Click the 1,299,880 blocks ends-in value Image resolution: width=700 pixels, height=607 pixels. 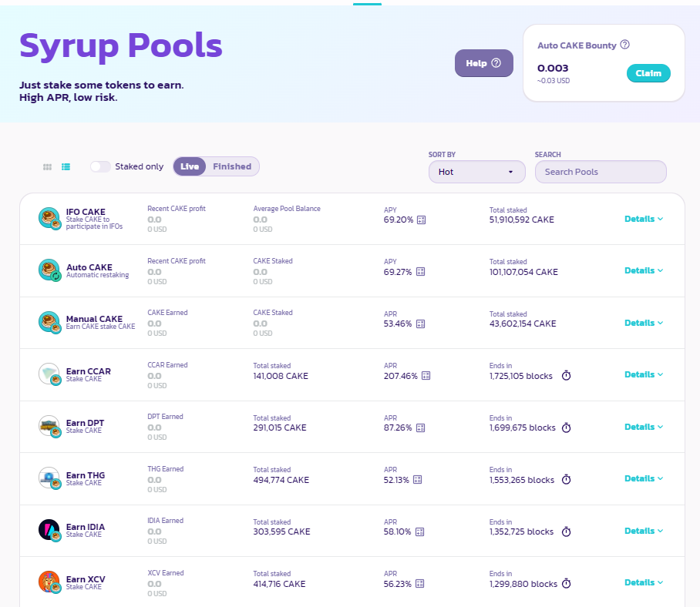tap(523, 584)
